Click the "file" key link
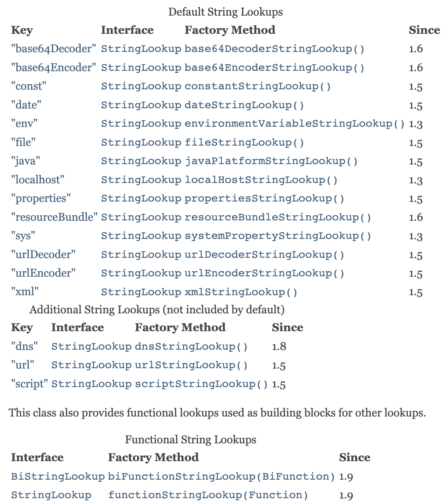This screenshot has height=504, width=448. point(24,143)
